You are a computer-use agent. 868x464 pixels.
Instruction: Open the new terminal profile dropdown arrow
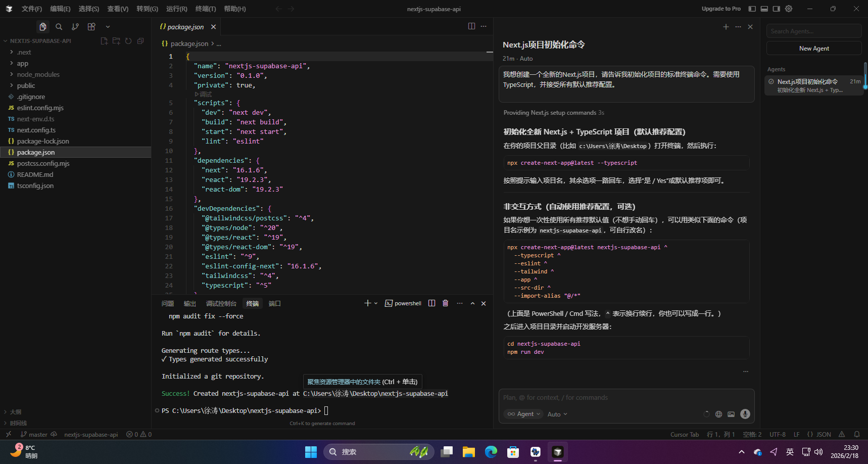376,303
